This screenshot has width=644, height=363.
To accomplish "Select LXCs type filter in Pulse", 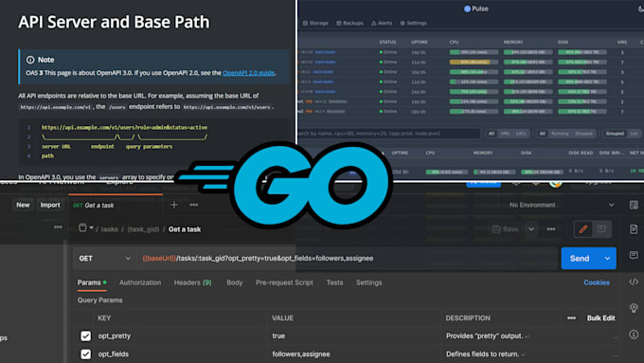I will tap(521, 134).
